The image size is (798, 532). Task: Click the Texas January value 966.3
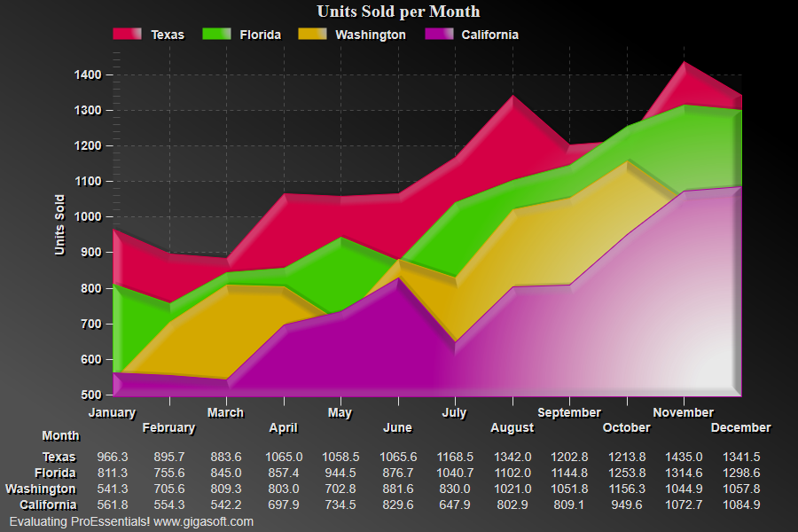[x=113, y=458]
